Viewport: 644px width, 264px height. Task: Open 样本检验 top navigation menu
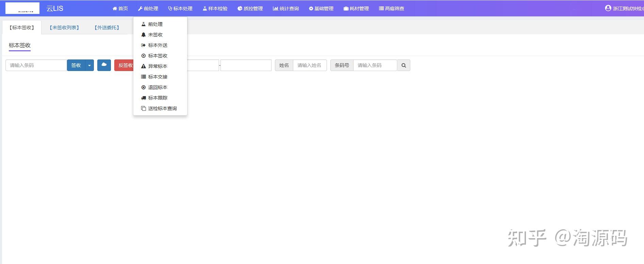215,8
